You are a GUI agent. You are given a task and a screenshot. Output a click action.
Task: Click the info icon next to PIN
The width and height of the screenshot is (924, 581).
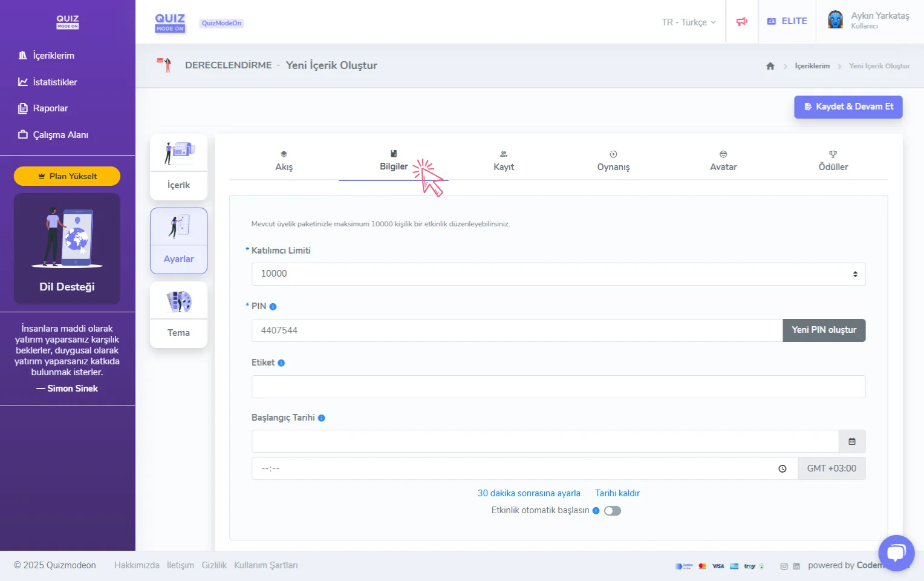point(273,307)
